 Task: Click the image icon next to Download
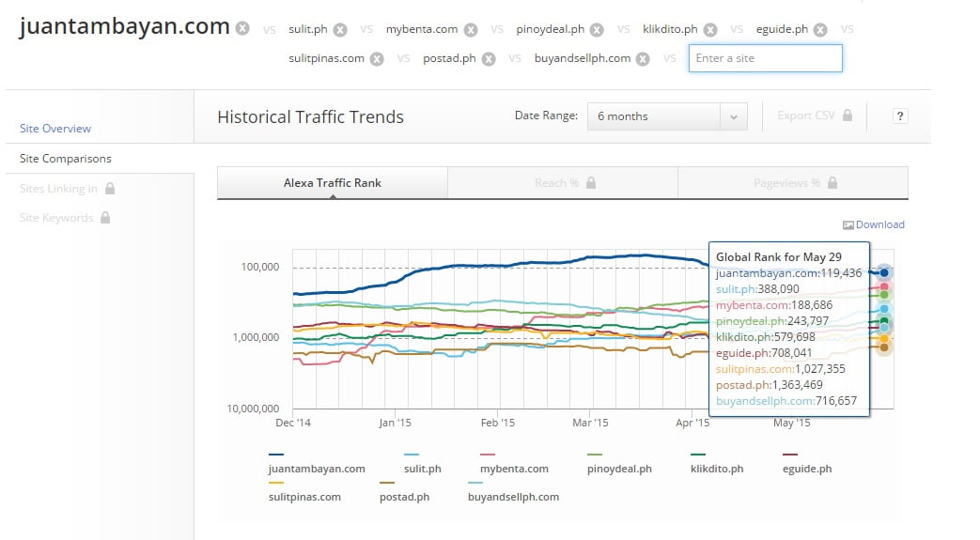pyautogui.click(x=848, y=225)
